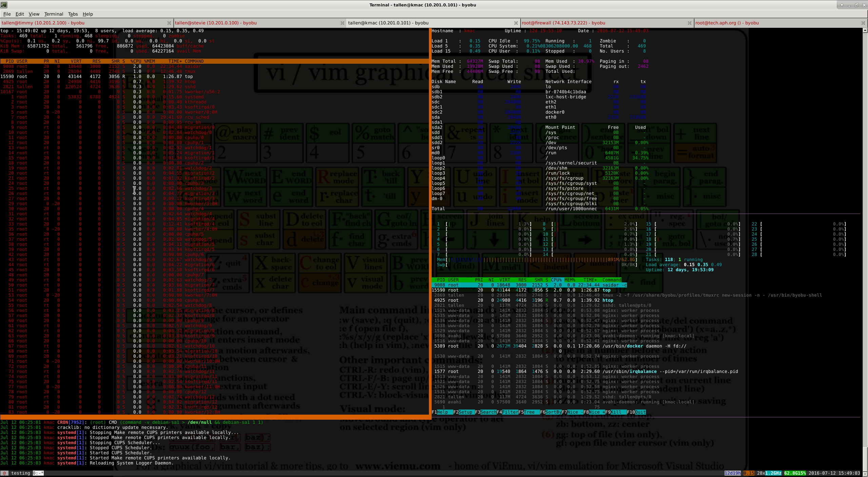This screenshot has height=477, width=868.
Task: Sort htop list by MEM% column header
Action: pyautogui.click(x=570, y=280)
